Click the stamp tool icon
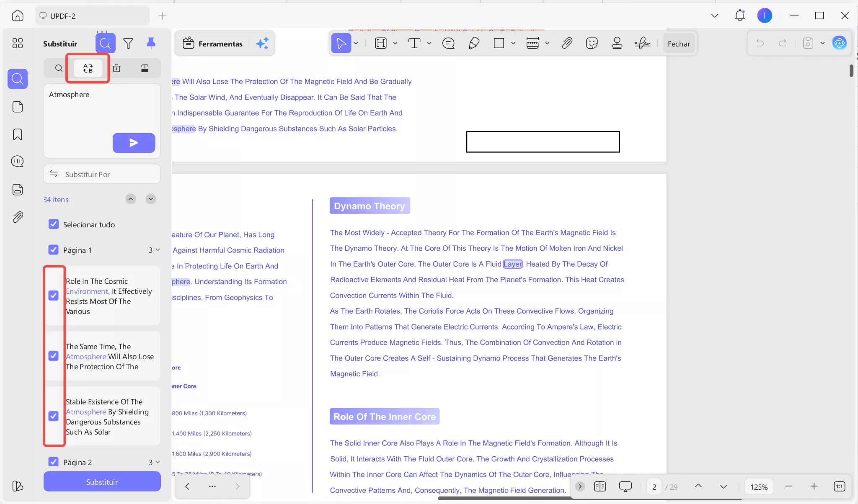 coord(617,43)
